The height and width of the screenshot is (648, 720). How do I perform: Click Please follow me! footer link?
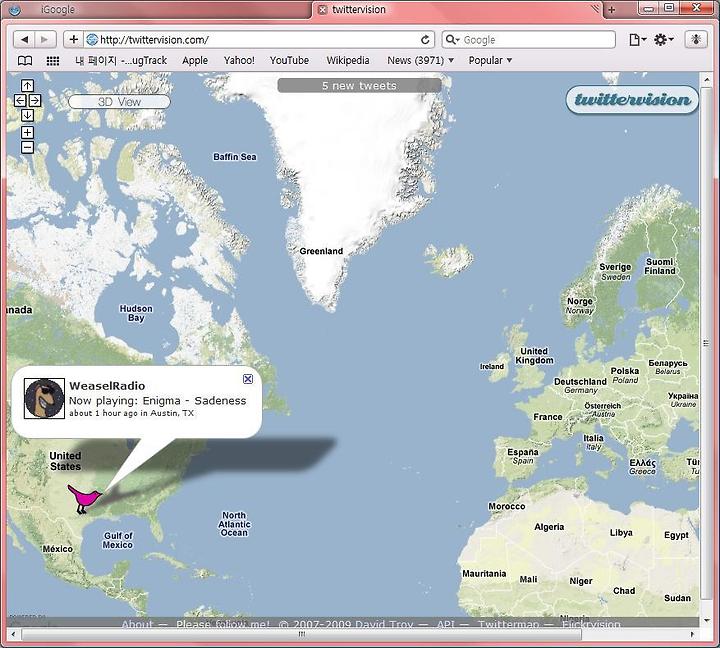[223, 624]
